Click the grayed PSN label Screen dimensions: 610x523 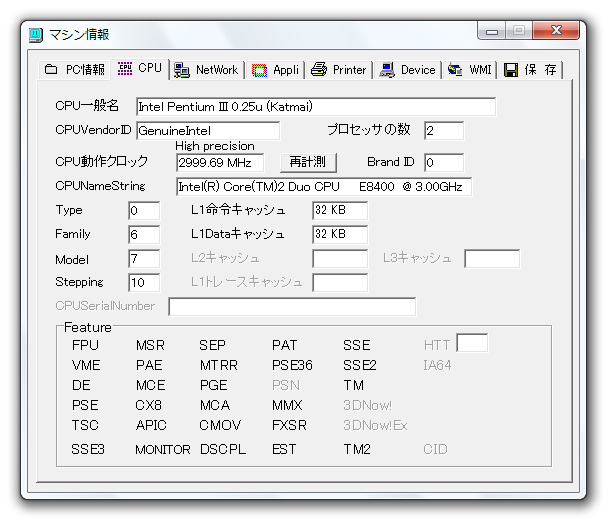click(x=286, y=385)
